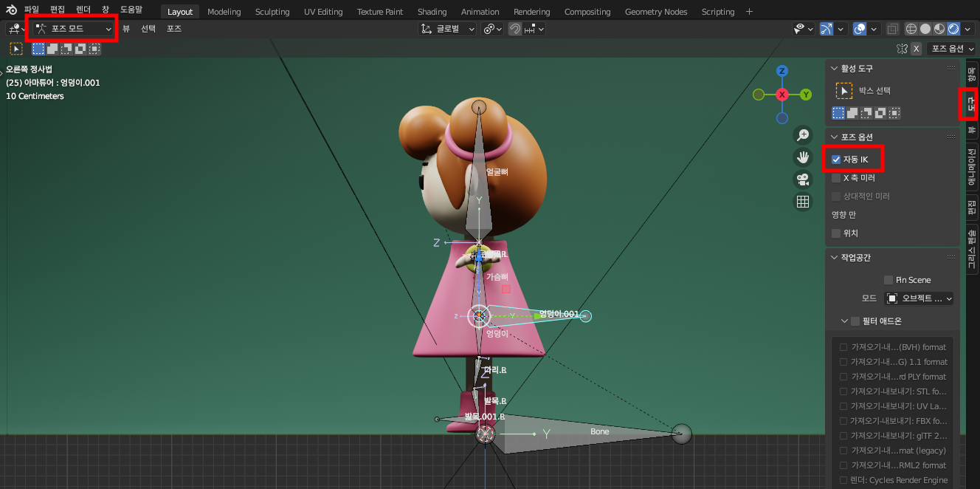Viewport: 980px width, 489px height.
Task: Open the 편집 menu
Action: pos(57,10)
